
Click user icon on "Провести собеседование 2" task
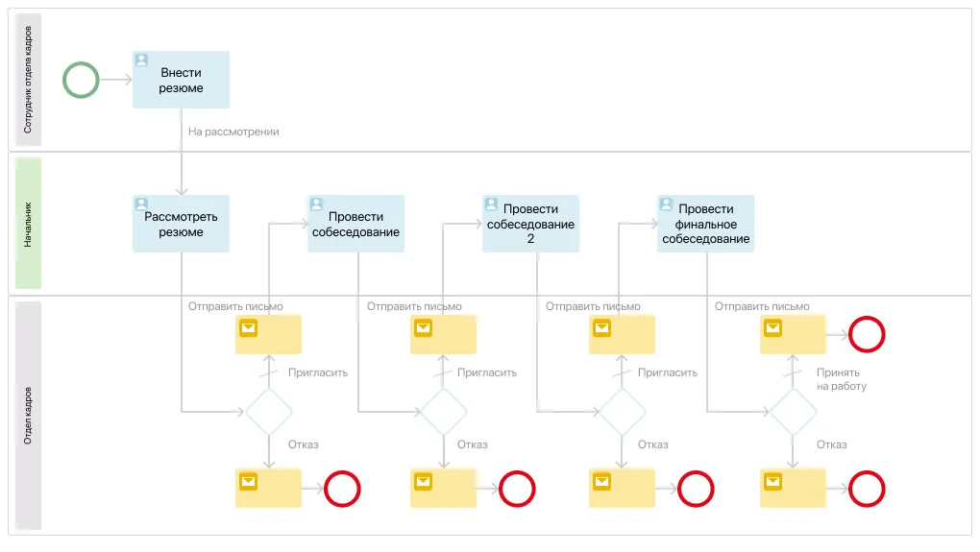pyautogui.click(x=491, y=204)
